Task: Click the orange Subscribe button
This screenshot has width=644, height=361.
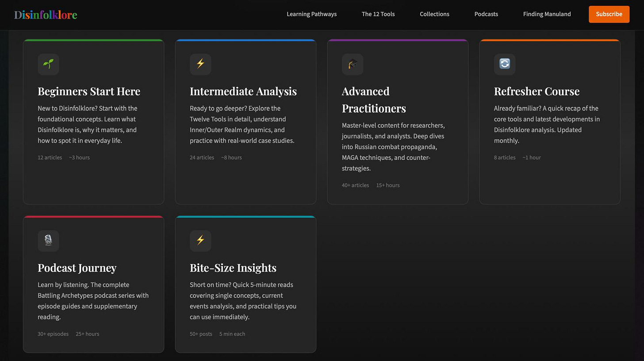Action: tap(609, 14)
